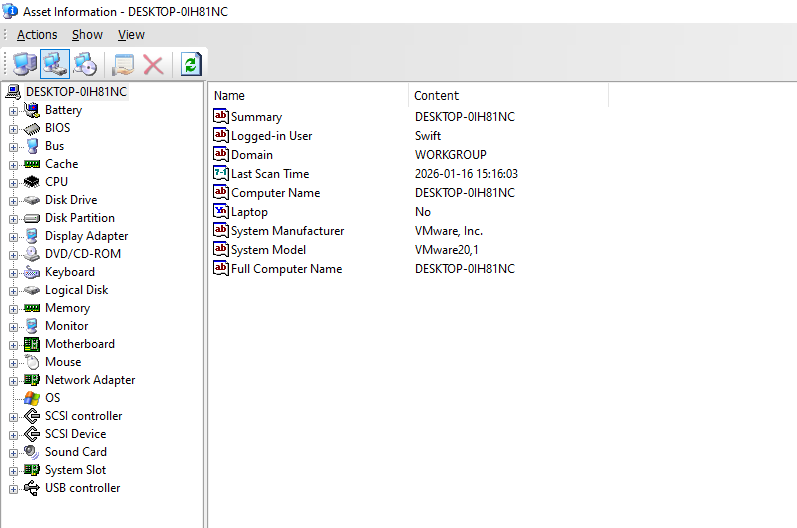Viewport: 797px width, 528px height.
Task: Click the Bus icon in tree
Action: 32,146
